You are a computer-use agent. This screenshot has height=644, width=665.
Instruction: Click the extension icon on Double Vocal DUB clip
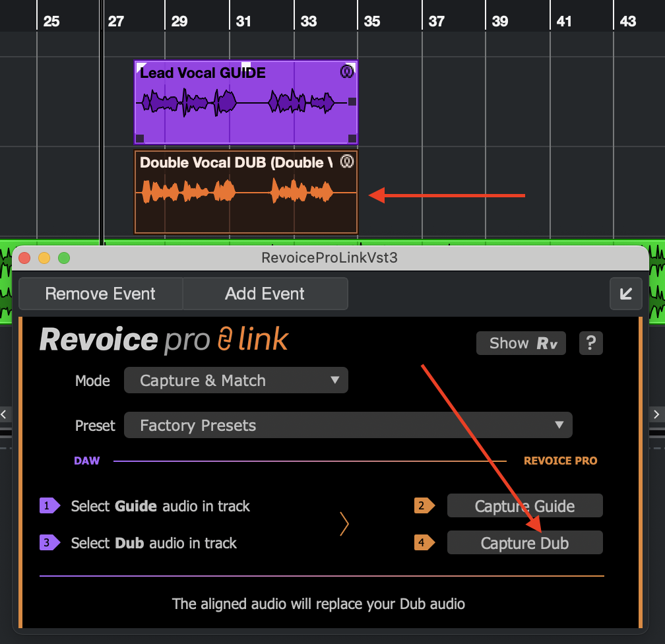click(x=347, y=162)
